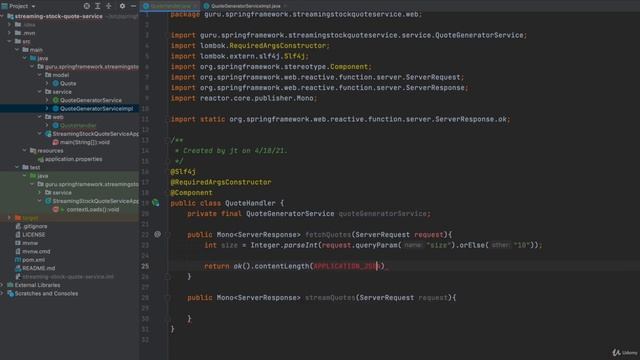Select the service package under main
Screen dimensions: 640x360
click(62, 92)
